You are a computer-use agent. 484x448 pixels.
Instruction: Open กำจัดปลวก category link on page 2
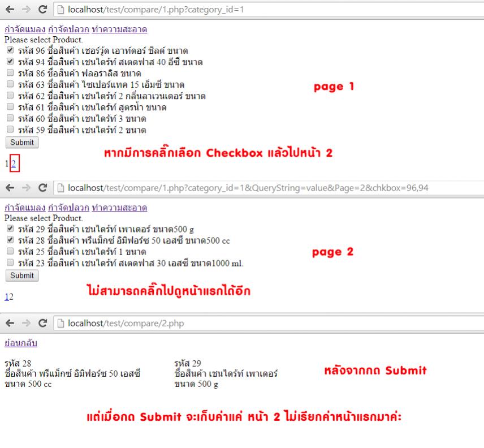[68, 208]
